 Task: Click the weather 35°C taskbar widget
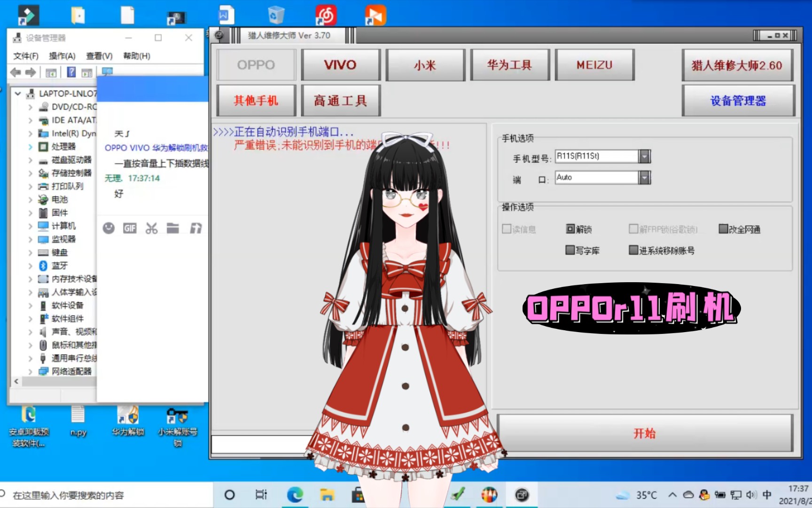(637, 495)
